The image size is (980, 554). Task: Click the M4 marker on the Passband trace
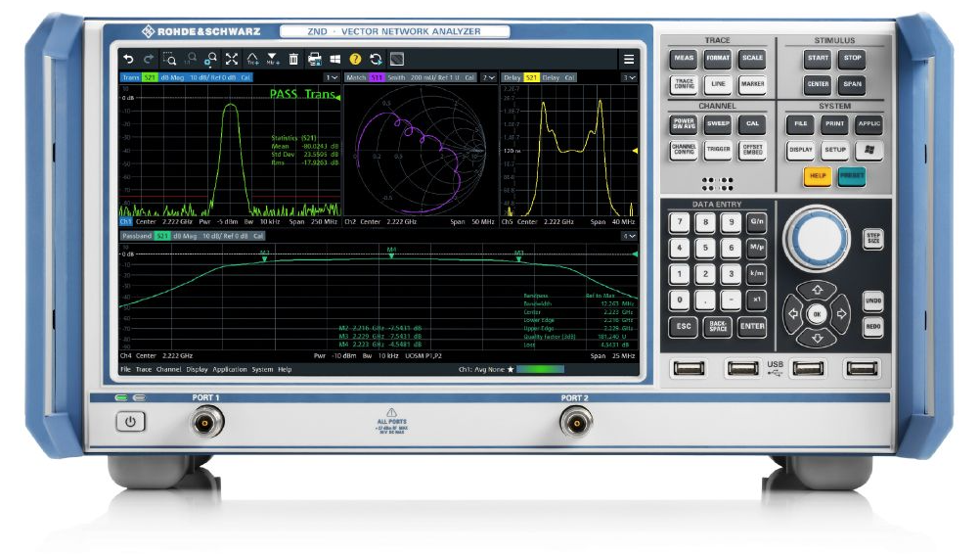[x=391, y=253]
